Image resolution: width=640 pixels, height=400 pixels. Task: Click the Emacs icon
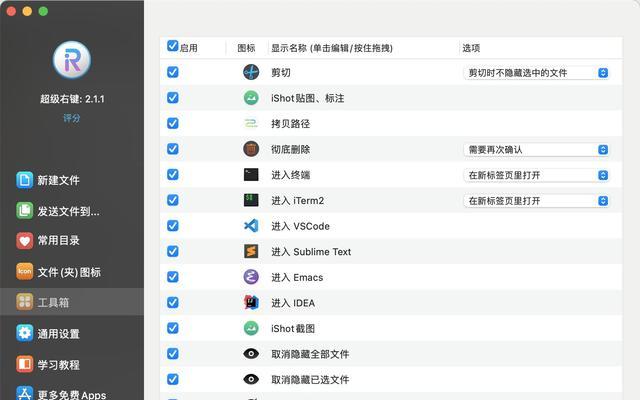click(x=251, y=277)
